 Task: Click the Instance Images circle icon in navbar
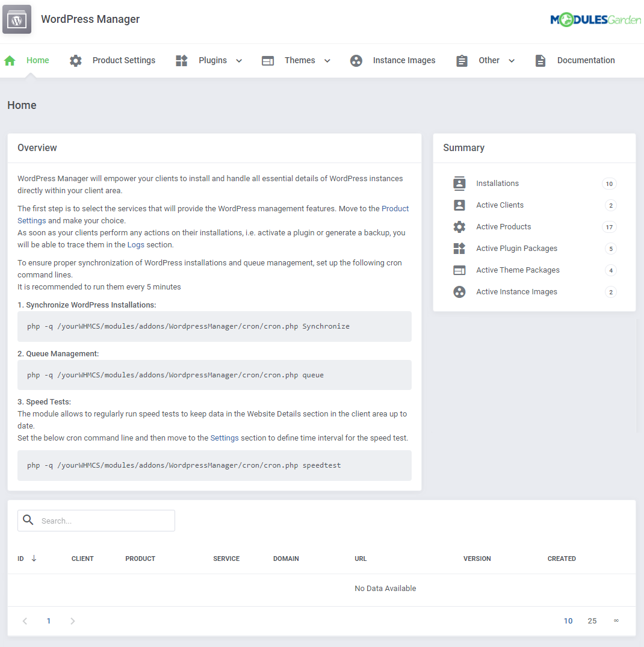click(356, 61)
